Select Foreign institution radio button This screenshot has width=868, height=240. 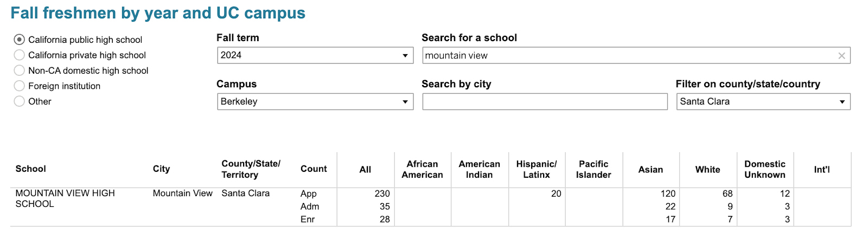pos(20,86)
